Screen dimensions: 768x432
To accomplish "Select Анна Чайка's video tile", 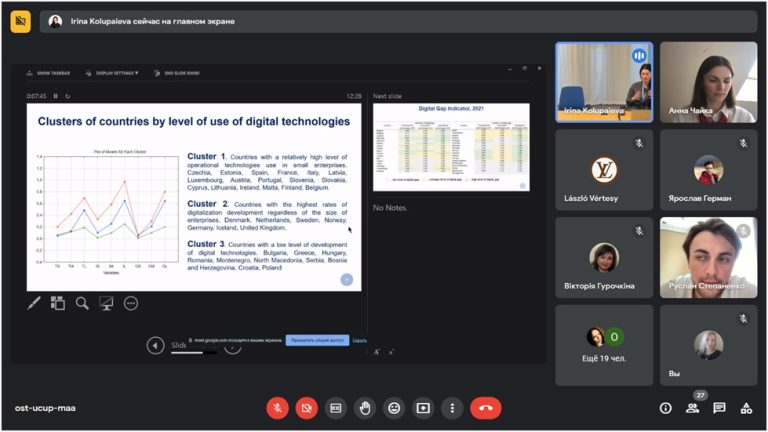I will click(708, 82).
